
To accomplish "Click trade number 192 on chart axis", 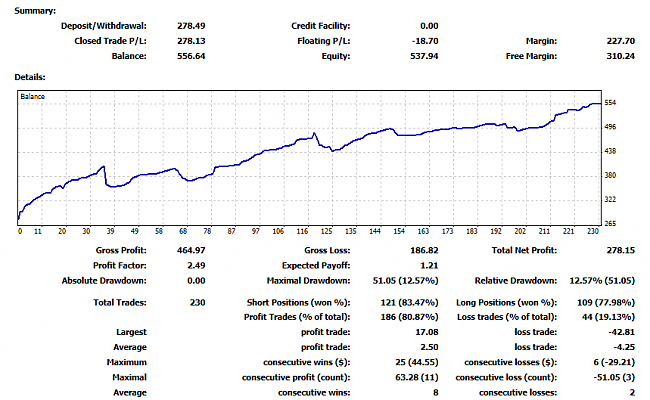I will tap(496, 231).
